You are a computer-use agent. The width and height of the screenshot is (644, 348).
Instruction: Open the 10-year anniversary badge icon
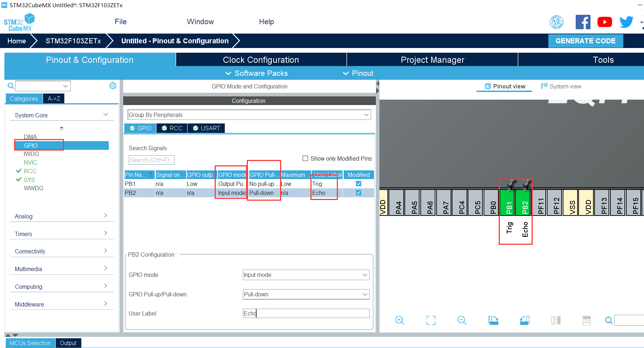pos(557,22)
